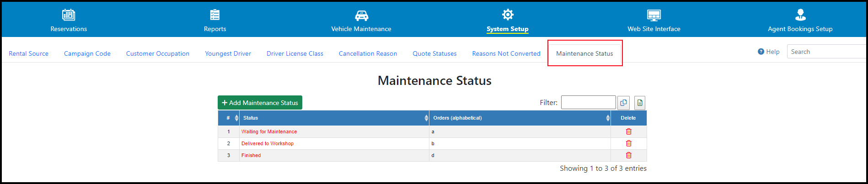Open Web Site Interface monitor icon
Viewport: 868px width, 184px height.
click(654, 15)
